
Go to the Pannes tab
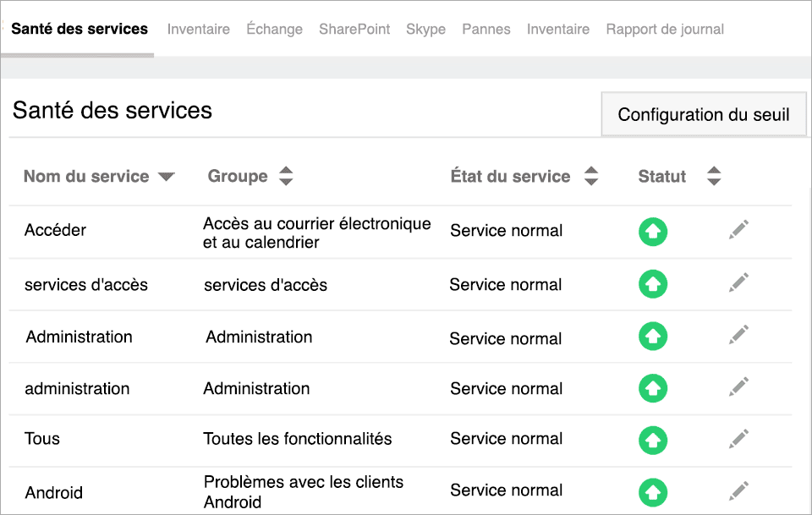486,29
